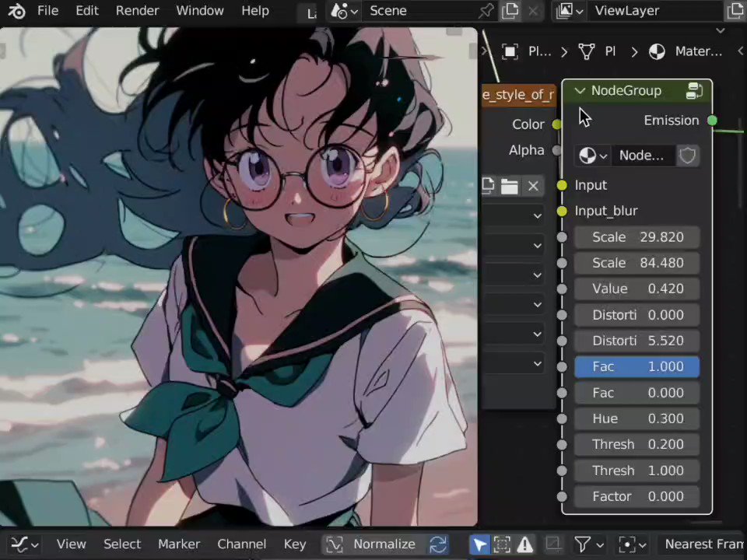Click the Node... group name field
The image size is (747, 560).
tap(644, 156)
